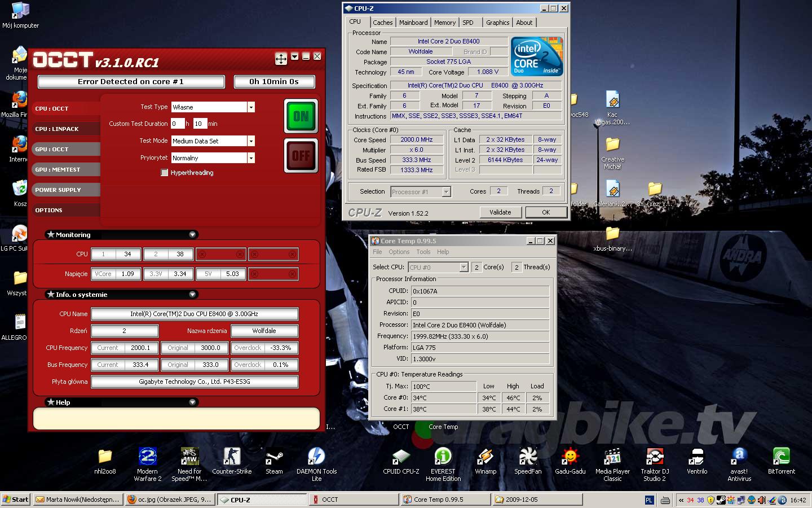Viewport: 812px width, 508px height.
Task: Switch to About tab in CPU-Z
Action: [524, 23]
